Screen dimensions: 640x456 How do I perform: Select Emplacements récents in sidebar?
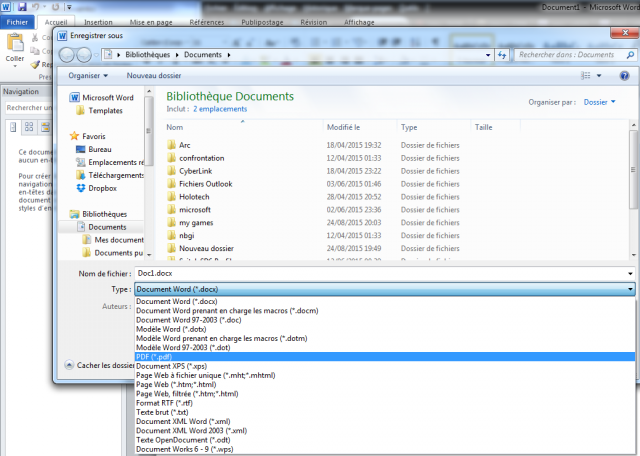point(110,162)
